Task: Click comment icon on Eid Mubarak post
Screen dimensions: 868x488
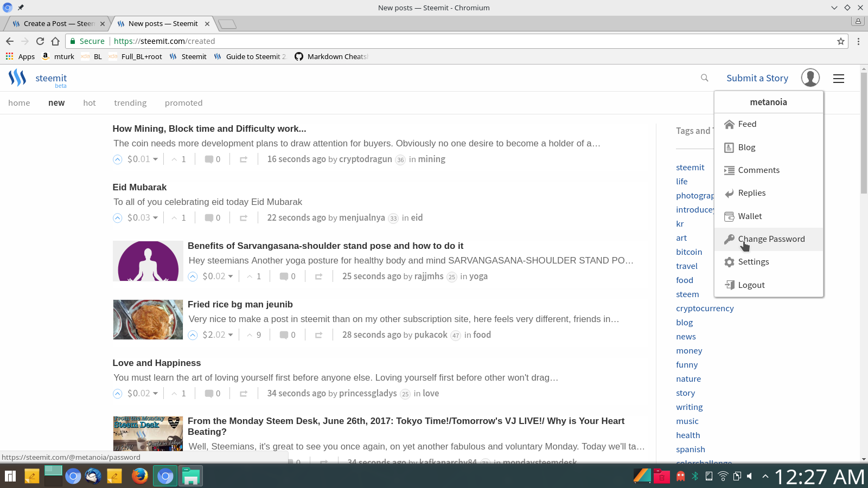Action: tap(209, 218)
